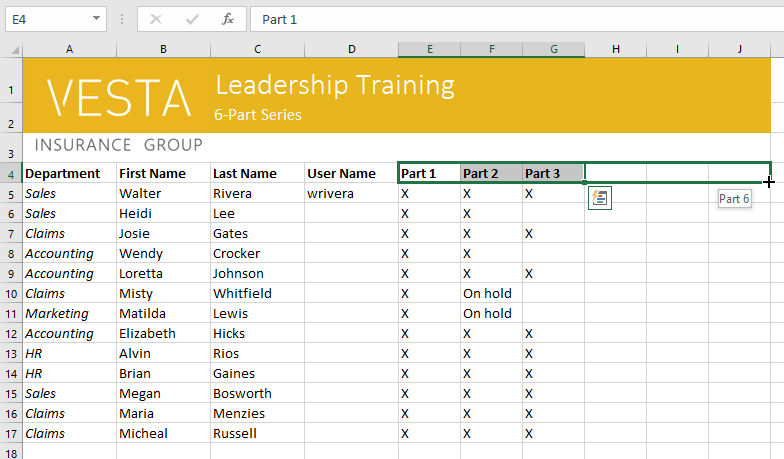The width and height of the screenshot is (784, 459).
Task: Open the Name Box dropdown arrow
Action: pyautogui.click(x=96, y=19)
